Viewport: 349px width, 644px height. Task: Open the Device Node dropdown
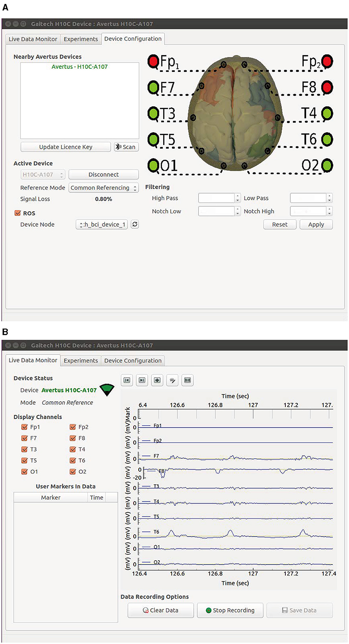(102, 224)
